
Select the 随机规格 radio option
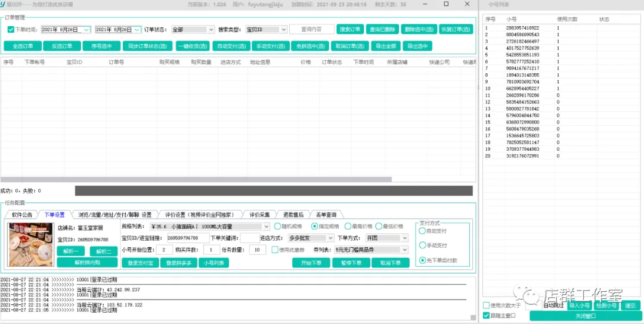278,226
